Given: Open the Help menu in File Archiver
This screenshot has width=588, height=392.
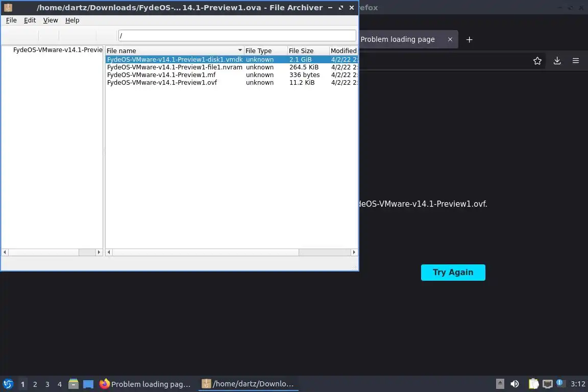Looking at the screenshot, I should tap(72, 20).
